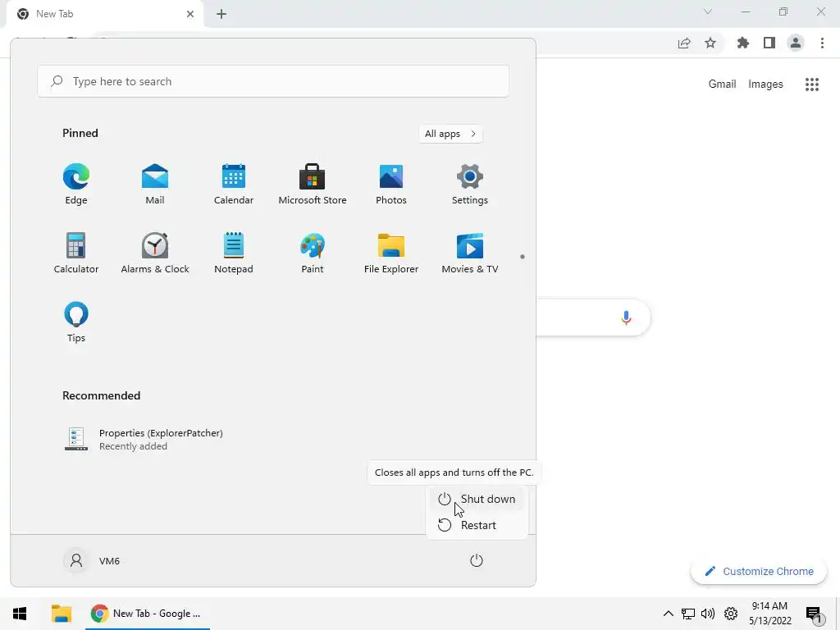
Task: Open Chrome tab search dropdown arrow
Action: (708, 11)
